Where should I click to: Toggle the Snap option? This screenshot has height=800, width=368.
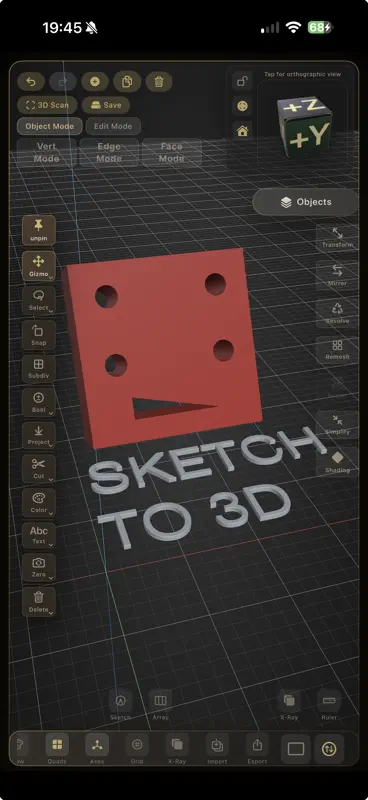click(39, 335)
